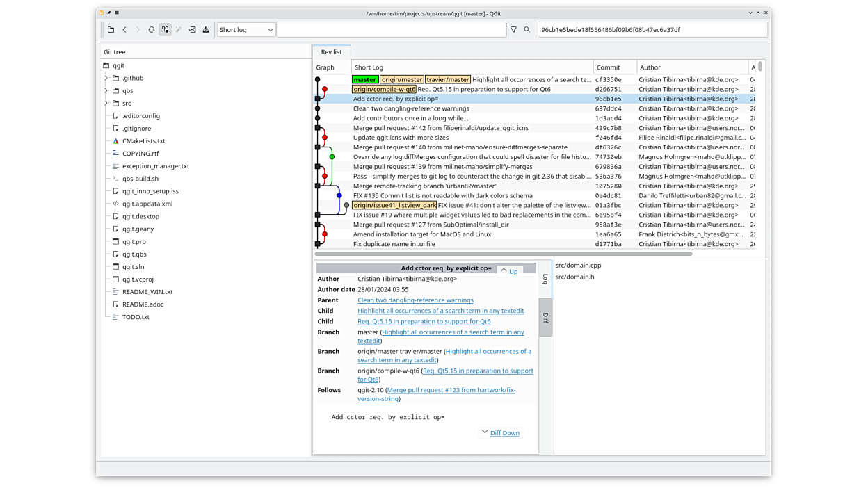Click the SHA input field

pos(652,30)
